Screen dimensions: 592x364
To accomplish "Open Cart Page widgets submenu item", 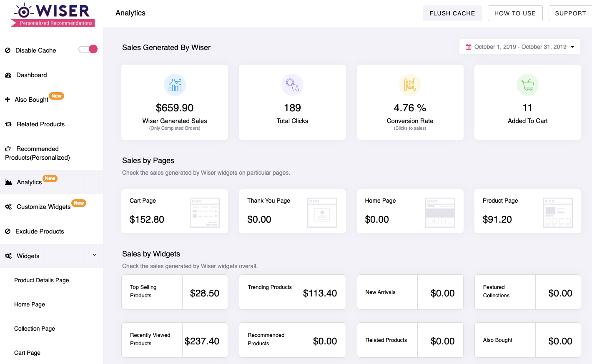I will (x=28, y=353).
